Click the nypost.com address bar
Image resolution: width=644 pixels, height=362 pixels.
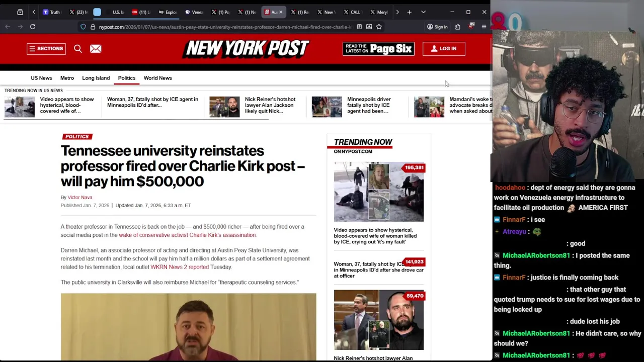click(225, 27)
